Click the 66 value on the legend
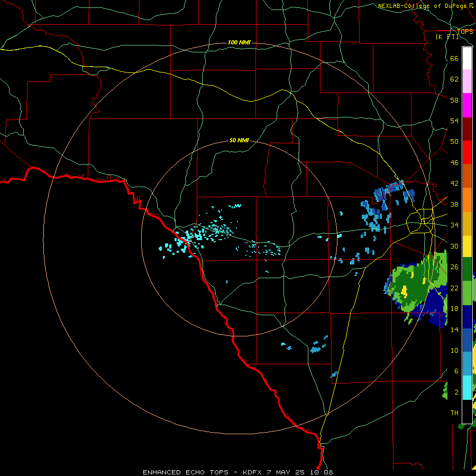 [454, 58]
